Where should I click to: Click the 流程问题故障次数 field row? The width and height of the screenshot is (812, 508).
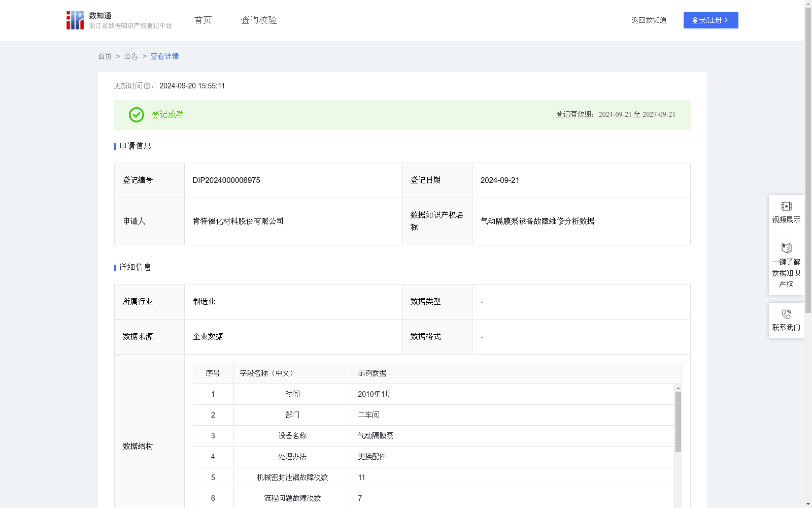433,498
